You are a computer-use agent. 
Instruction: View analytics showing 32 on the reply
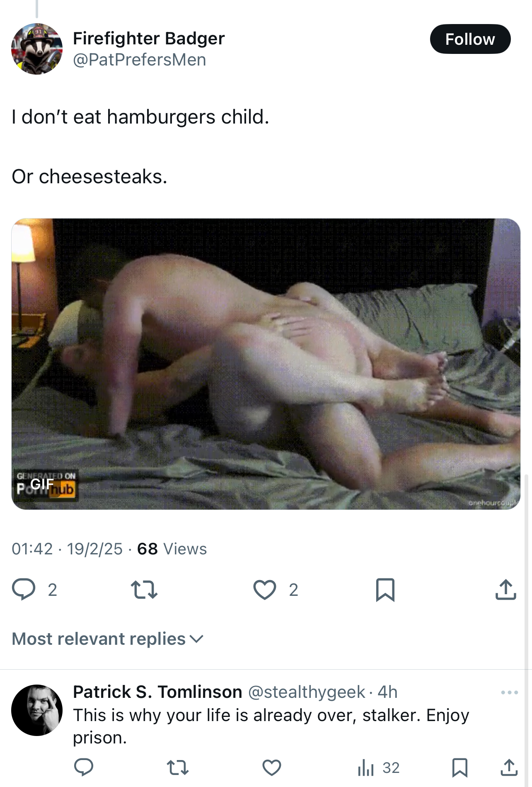coord(378,768)
